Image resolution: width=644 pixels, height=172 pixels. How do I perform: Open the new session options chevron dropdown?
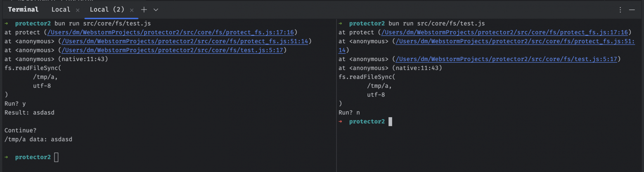click(156, 9)
